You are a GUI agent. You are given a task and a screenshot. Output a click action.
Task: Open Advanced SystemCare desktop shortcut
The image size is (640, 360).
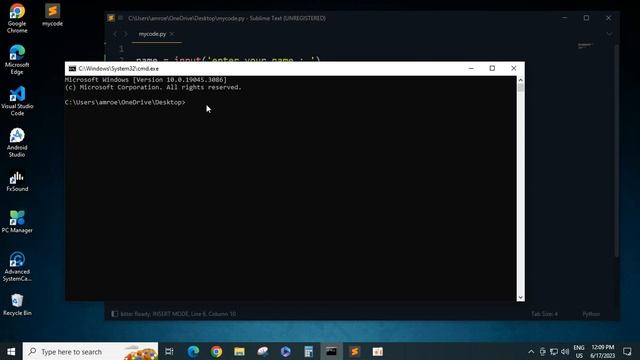click(x=17, y=267)
